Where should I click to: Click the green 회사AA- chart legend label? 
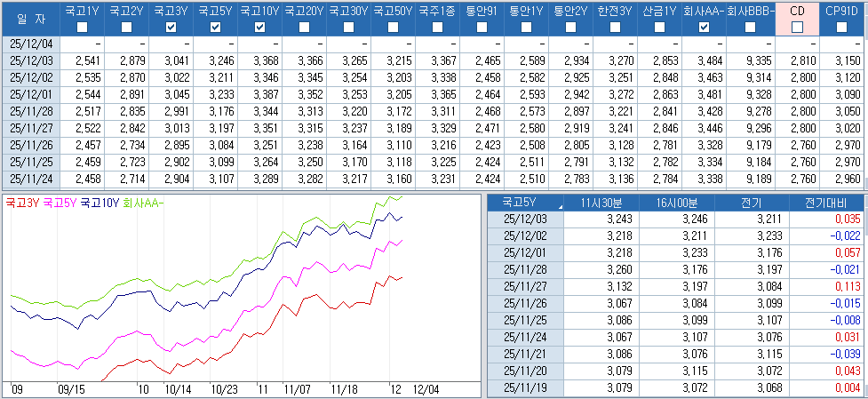point(146,203)
